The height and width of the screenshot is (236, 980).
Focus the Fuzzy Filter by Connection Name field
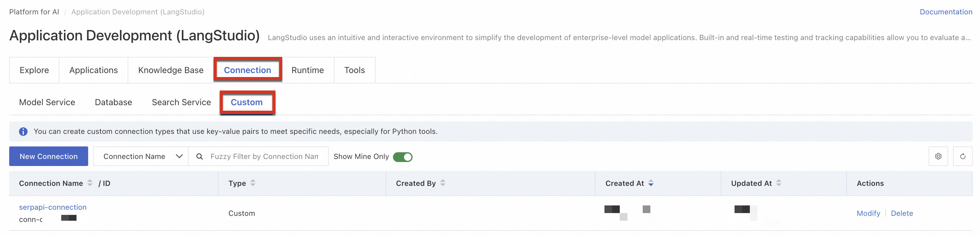(264, 156)
